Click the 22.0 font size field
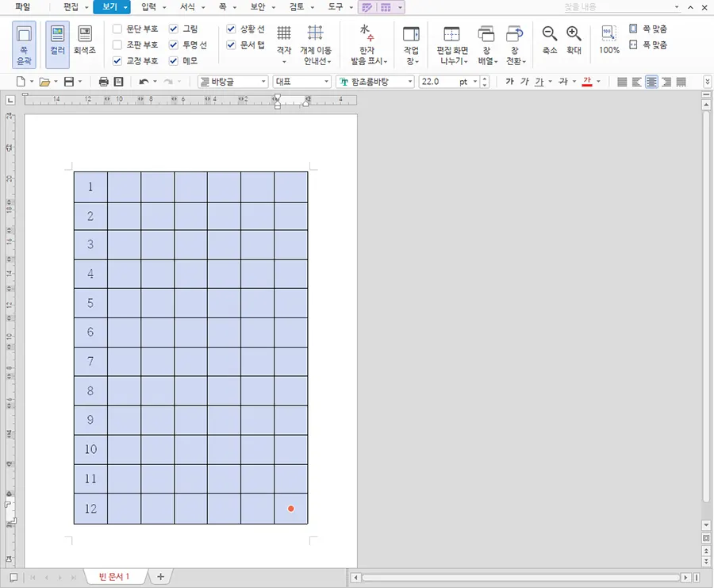Image resolution: width=714 pixels, height=588 pixels. [x=439, y=82]
